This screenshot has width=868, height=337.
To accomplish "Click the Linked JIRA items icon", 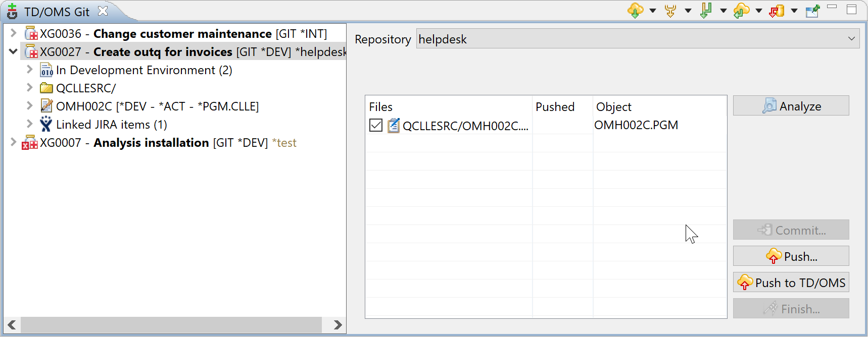I will [x=46, y=125].
